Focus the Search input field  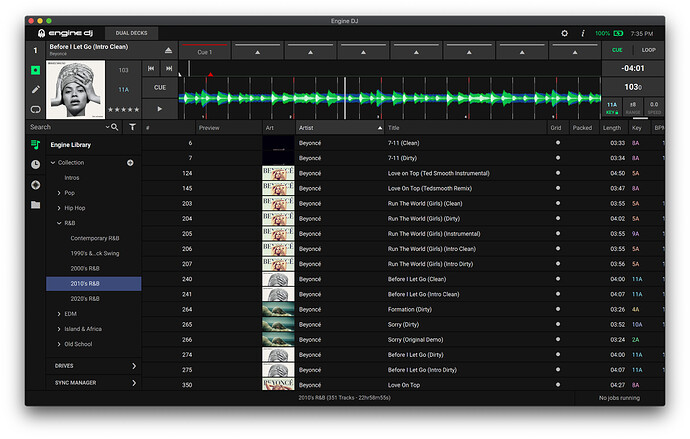(66, 127)
